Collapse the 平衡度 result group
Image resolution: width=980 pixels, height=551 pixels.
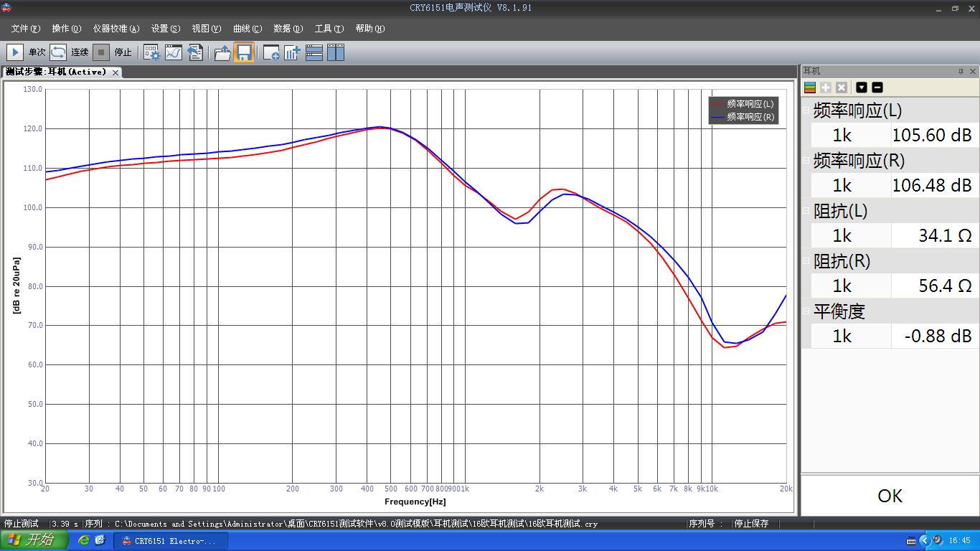(806, 311)
